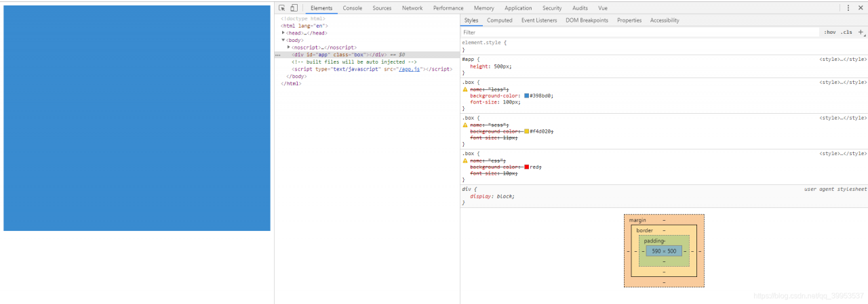Select the html lang="en" node
Viewport: 868px width, 304px height.
pos(304,26)
